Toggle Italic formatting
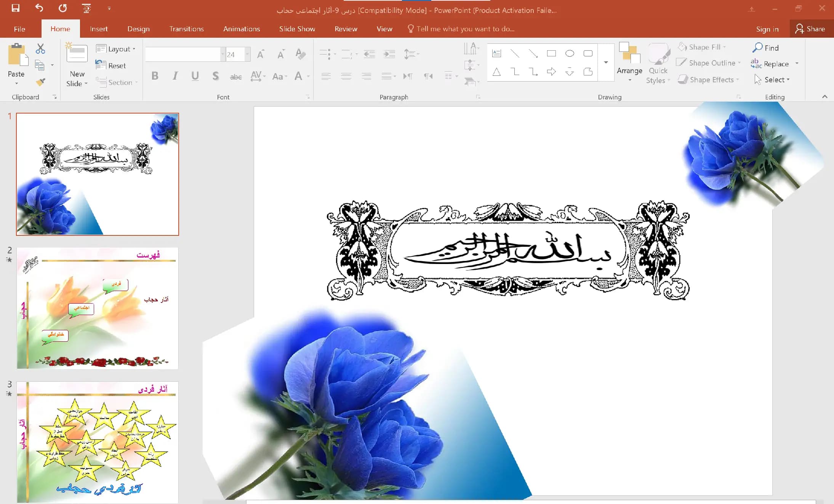This screenshot has height=504, width=834. coord(175,76)
